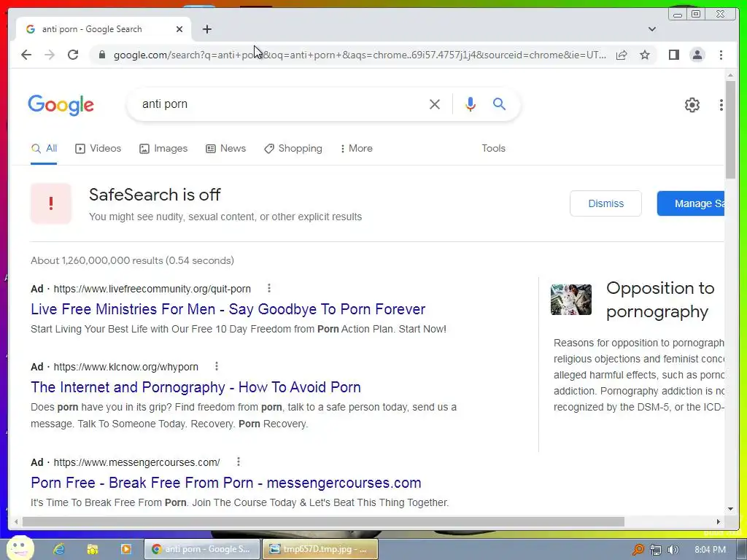
Task: Open the Chrome profile avatar
Action: point(697,55)
